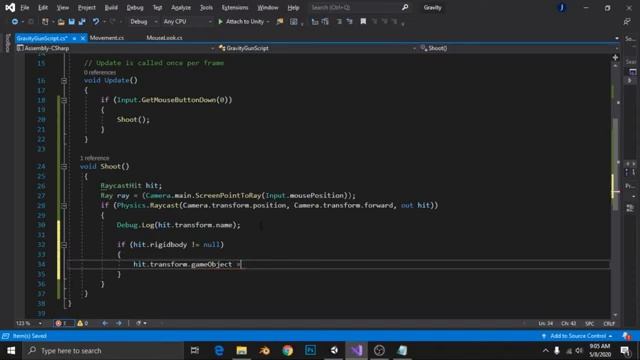
Task: Click the editor split handle above the scrollbar
Action: (615, 58)
